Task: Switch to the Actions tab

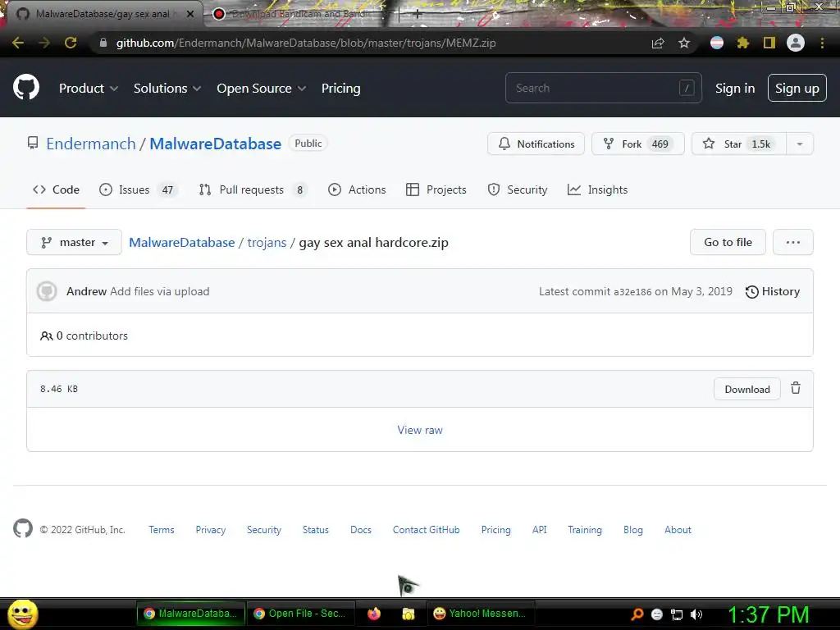Action: pos(357,189)
